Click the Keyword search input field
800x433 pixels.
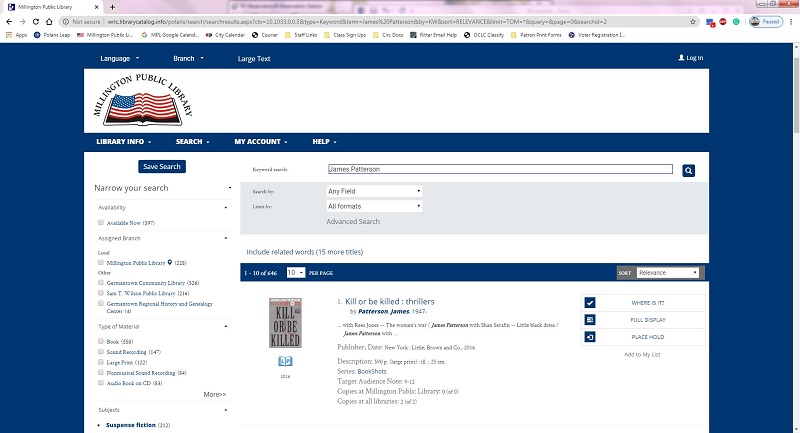click(x=500, y=170)
